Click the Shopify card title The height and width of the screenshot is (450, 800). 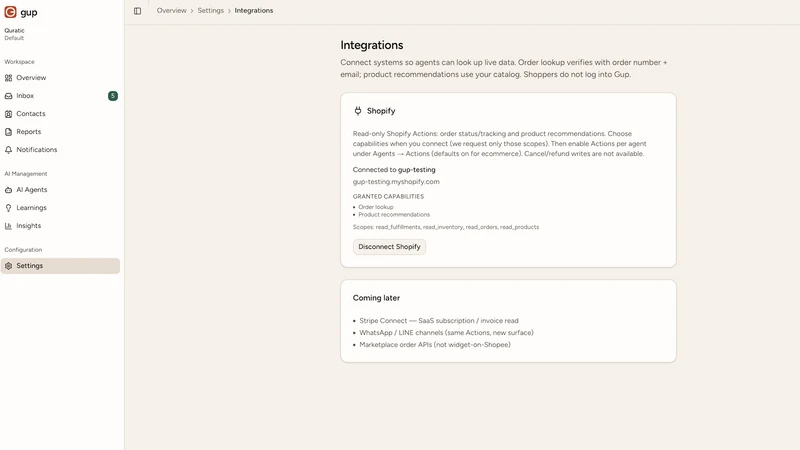pos(381,111)
